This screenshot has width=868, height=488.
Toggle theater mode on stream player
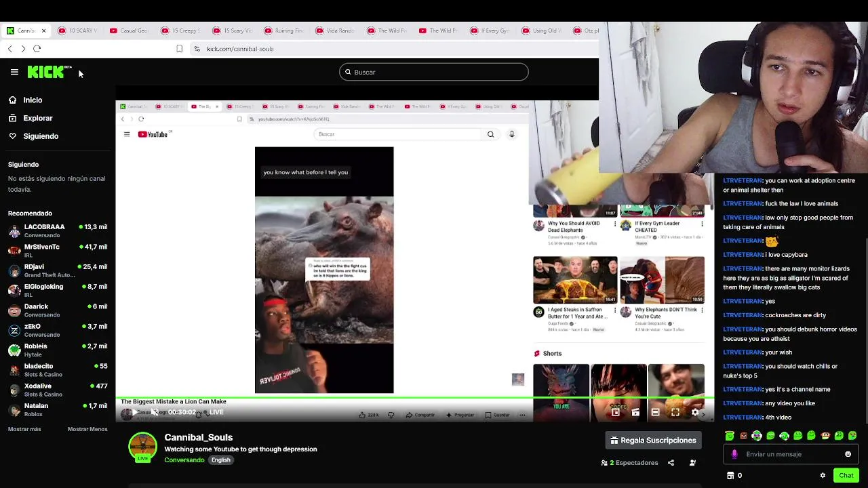(x=655, y=412)
